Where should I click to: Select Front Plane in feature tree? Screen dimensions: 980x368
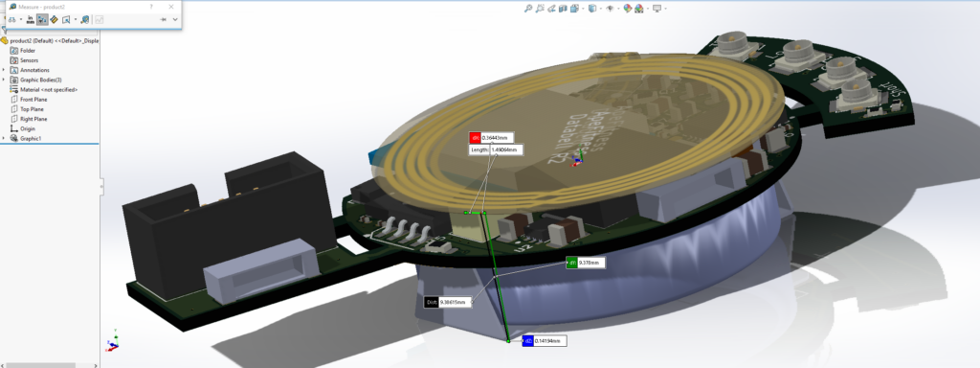pos(33,100)
